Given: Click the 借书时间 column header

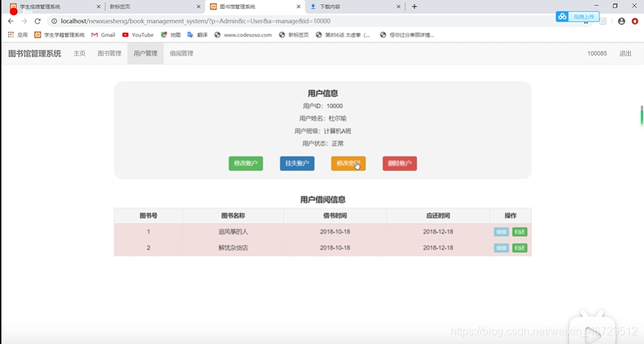Looking at the screenshot, I should coord(335,216).
